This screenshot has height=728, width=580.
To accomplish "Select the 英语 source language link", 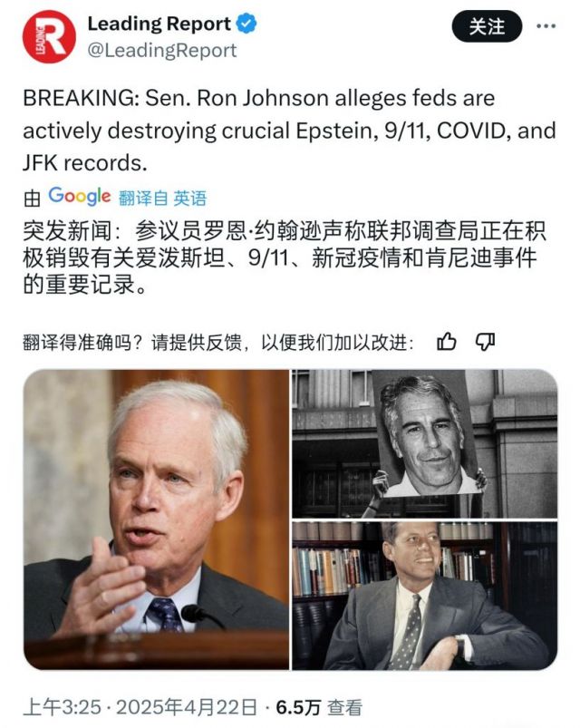I will pyautogui.click(x=189, y=199).
